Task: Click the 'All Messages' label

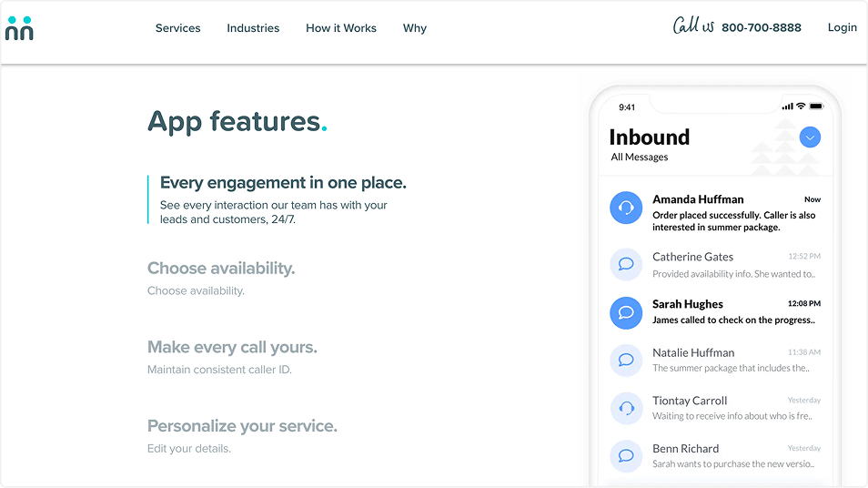Action: point(640,158)
